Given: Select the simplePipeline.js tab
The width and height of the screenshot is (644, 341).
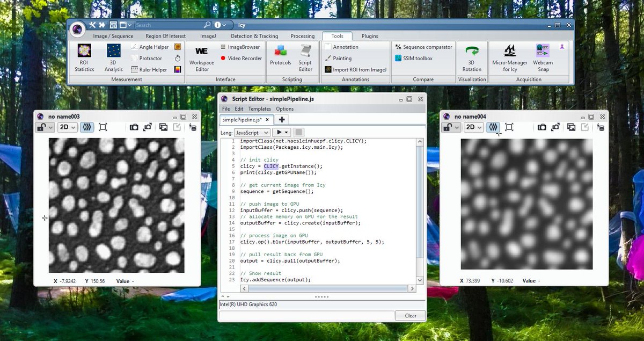Looking at the screenshot, I should pyautogui.click(x=246, y=119).
